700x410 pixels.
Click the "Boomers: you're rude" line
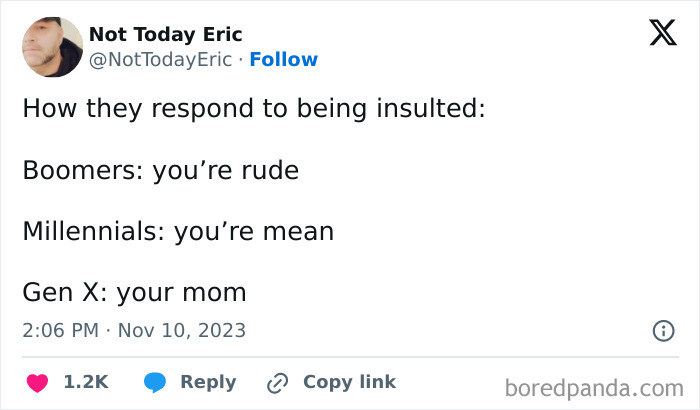(160, 170)
